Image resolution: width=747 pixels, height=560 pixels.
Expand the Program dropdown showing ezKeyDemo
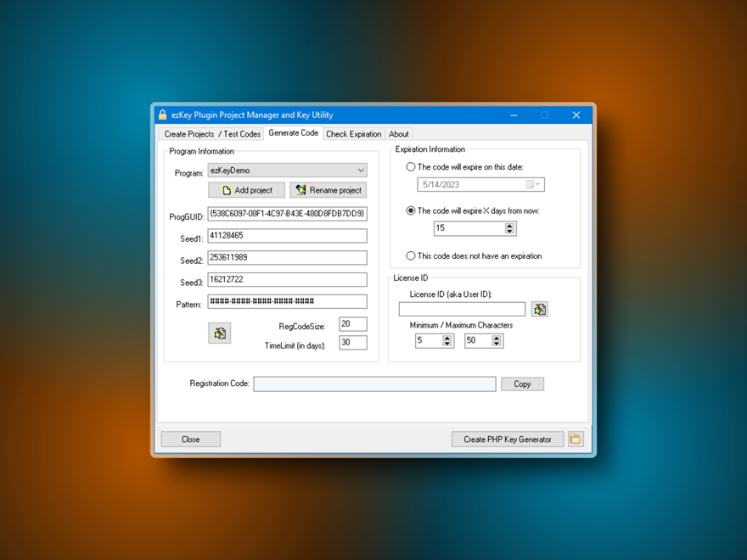[361, 171]
